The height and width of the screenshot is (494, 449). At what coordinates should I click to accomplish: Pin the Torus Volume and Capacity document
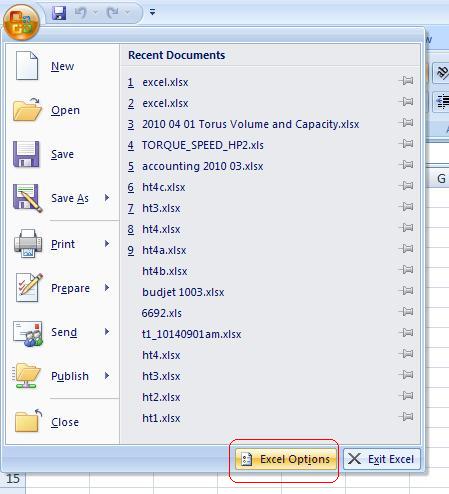point(406,122)
